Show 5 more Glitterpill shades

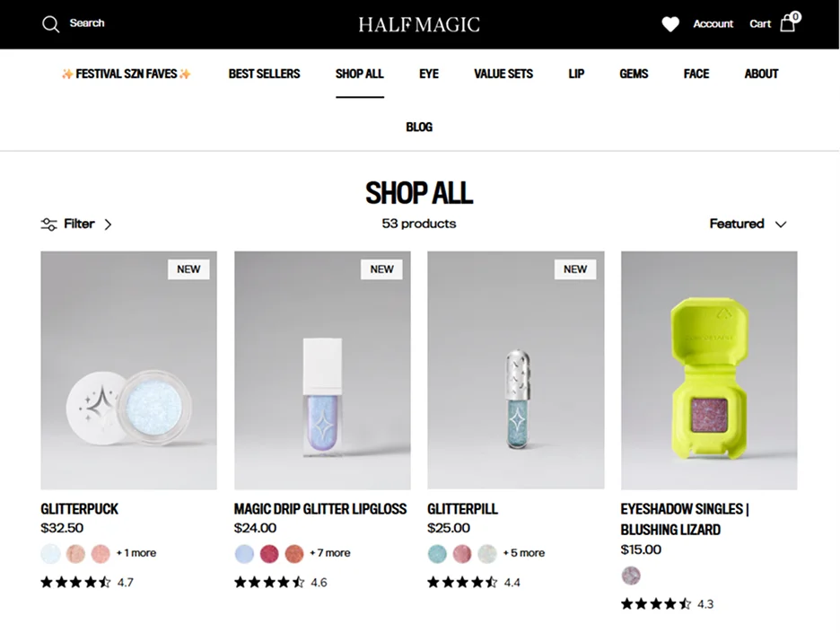[524, 553]
